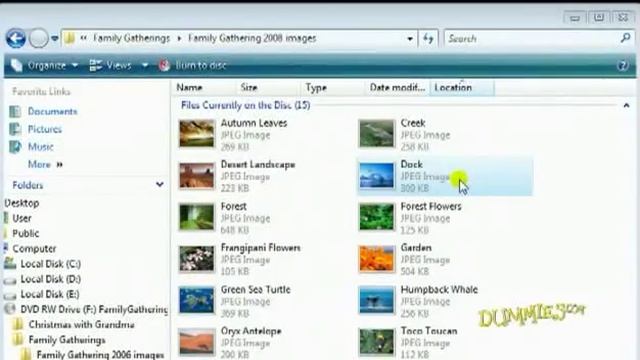Screen dimensions: 640x360
Task: Click the Documents sidebar icon
Action: point(15,111)
